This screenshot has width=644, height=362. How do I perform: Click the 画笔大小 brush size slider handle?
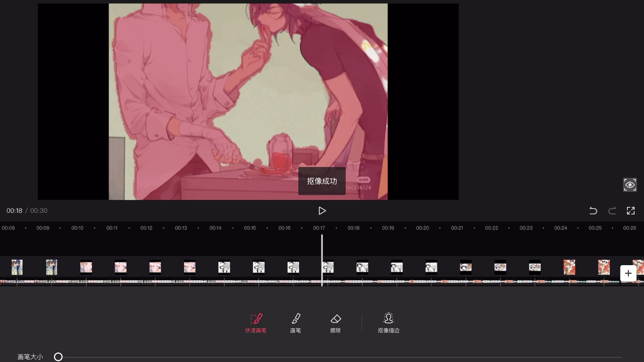pyautogui.click(x=58, y=357)
